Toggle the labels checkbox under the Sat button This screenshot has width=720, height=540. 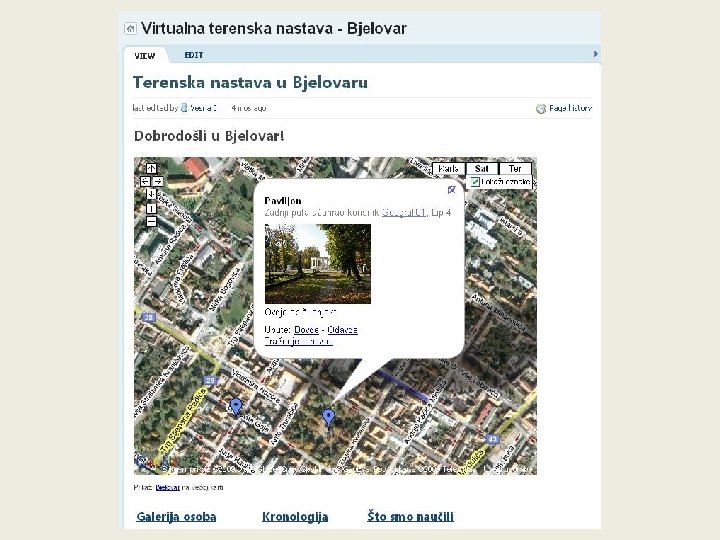pos(475,182)
